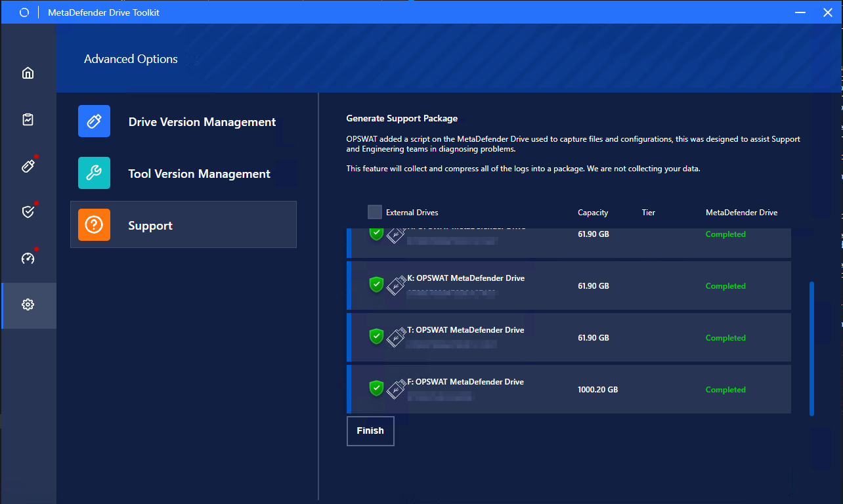Toggle the External Drives select-all checkbox
Viewport: 843px width, 504px height.
coord(375,212)
